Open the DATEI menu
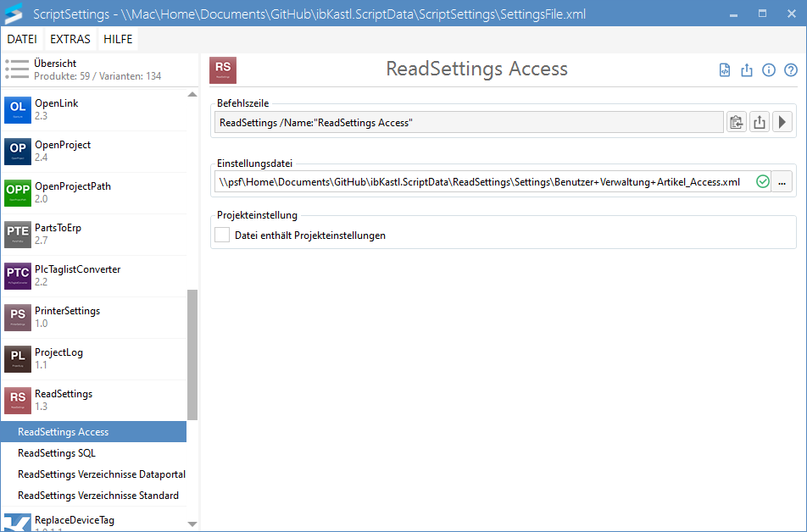This screenshot has width=807, height=532. coord(22,40)
